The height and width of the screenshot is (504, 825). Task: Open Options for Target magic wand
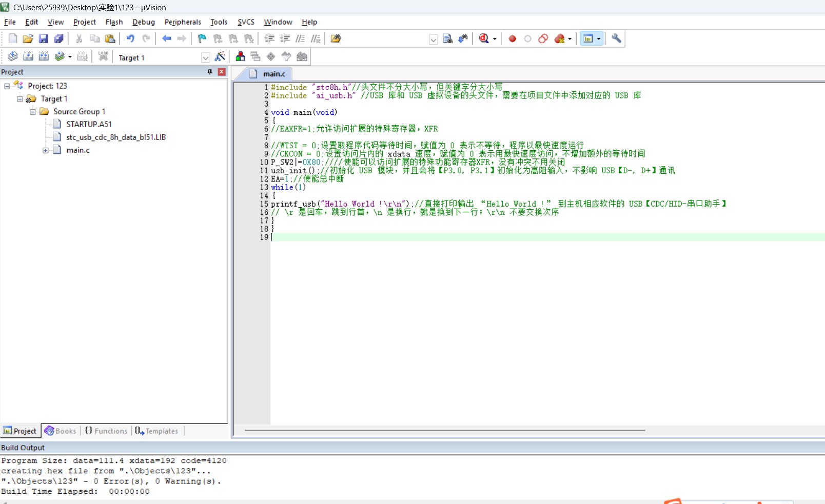click(220, 56)
